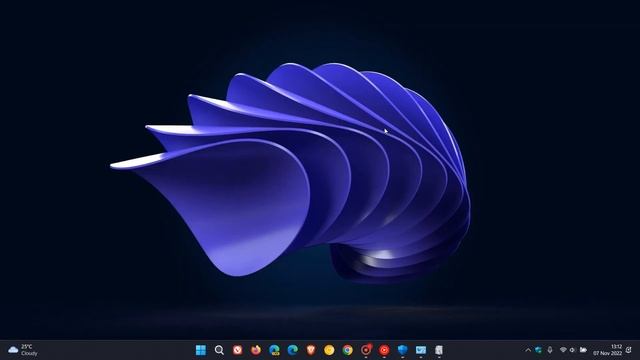Open the Windows Start menu
The height and width of the screenshot is (360, 640).
click(x=201, y=350)
